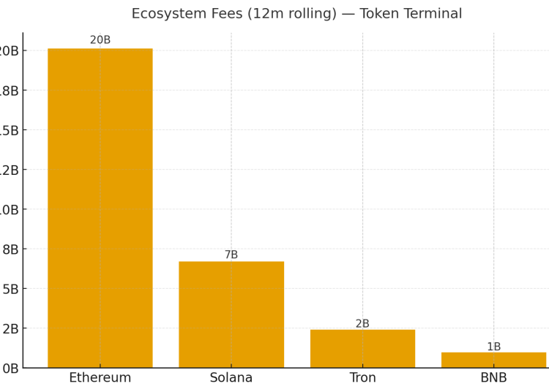Viewport: 549px width, 392px height.
Task: Click the 0B y-axis tick label
Action: point(10,369)
